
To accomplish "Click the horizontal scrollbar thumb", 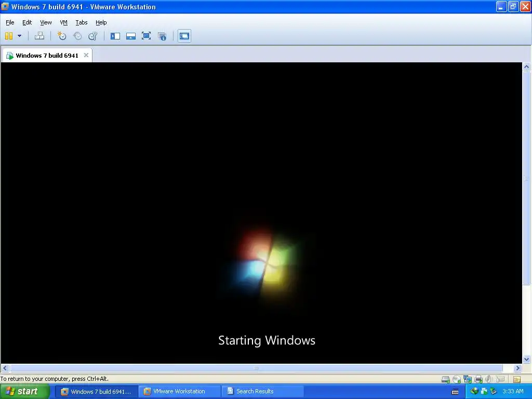I will (x=256, y=368).
